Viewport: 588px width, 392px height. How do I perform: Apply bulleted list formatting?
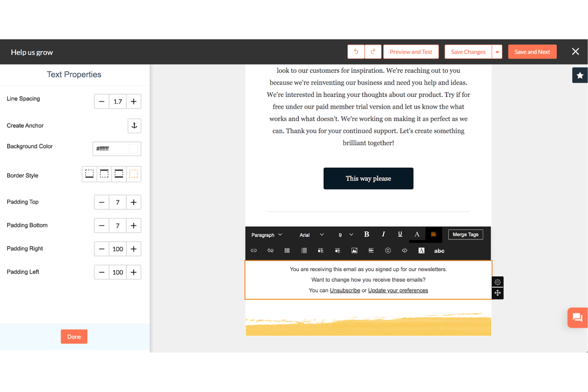pos(287,251)
